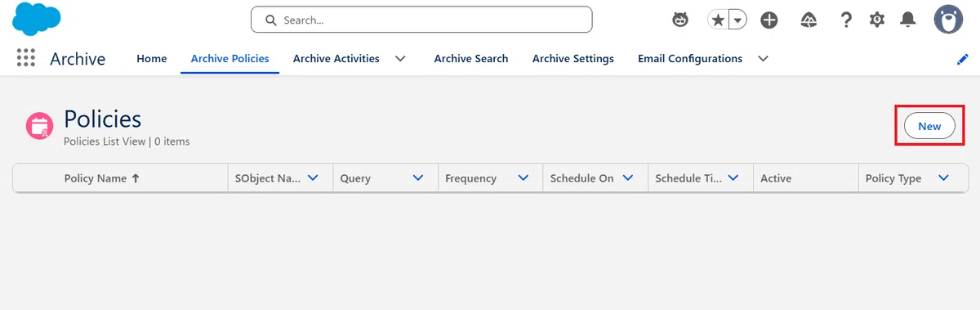
Task: Open the Trailhead mountain icon
Action: (808, 20)
